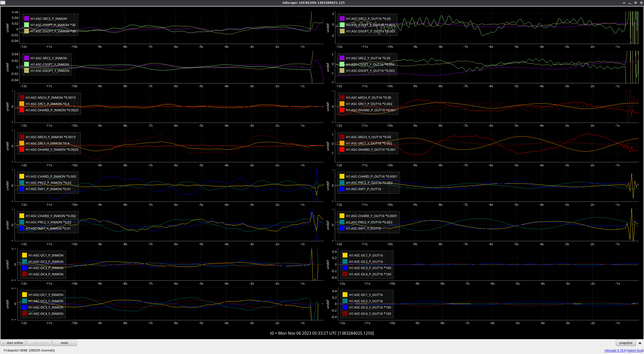Screen dimensions: 644x354
Task: Take a snapshot of the plots
Action: 625,343
